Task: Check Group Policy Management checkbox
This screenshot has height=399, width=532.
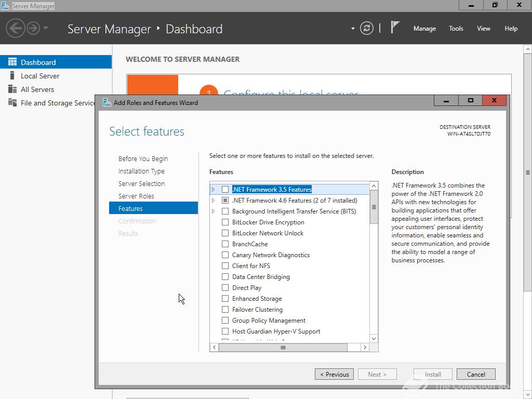Action: click(x=225, y=320)
